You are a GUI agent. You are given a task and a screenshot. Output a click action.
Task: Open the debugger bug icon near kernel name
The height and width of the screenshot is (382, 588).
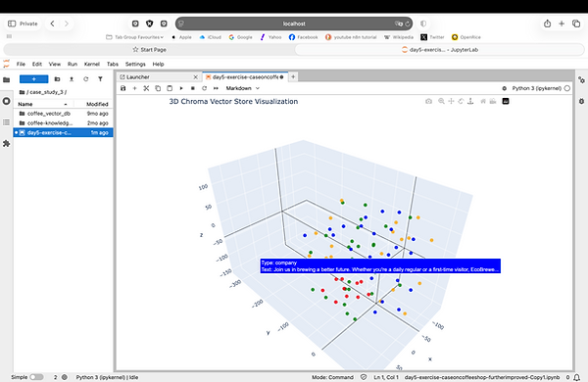pyautogui.click(x=505, y=88)
